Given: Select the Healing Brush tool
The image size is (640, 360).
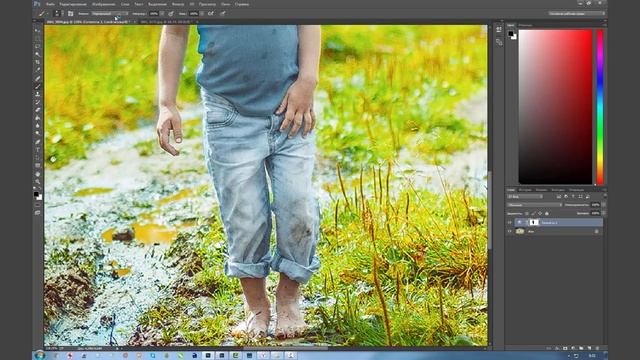Looking at the screenshot, I should point(38,78).
